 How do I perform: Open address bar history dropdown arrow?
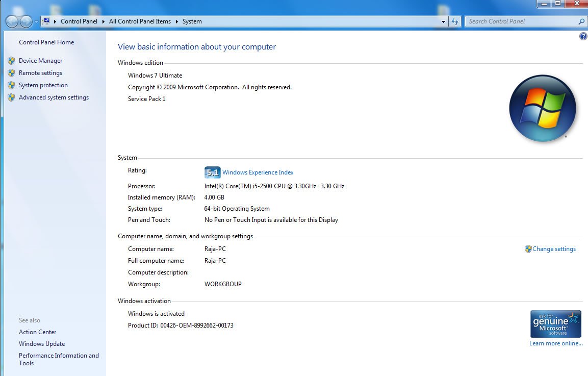(443, 21)
